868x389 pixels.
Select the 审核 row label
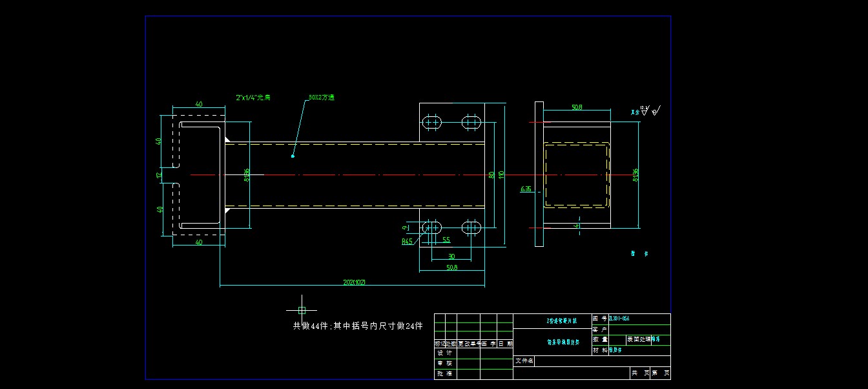[x=444, y=364]
